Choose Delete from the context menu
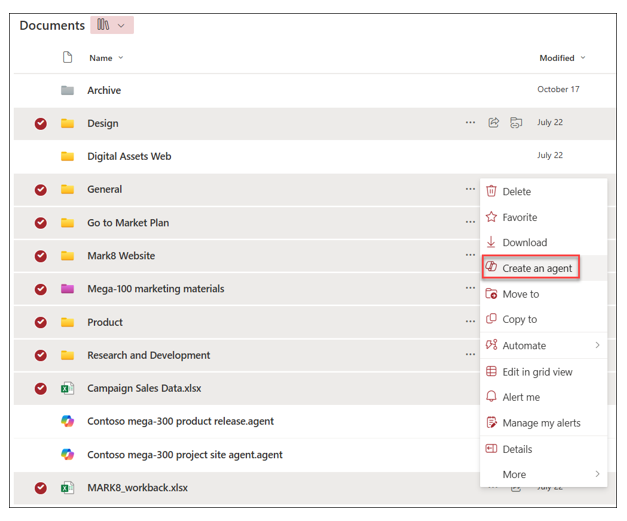Image resolution: width=627 pixels, height=521 pixels. [x=543, y=192]
